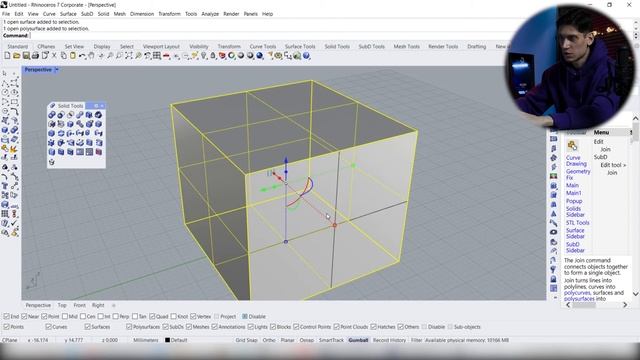Click the checkmark icon in left sidebar
This screenshot has height=360, width=640.
point(14,223)
